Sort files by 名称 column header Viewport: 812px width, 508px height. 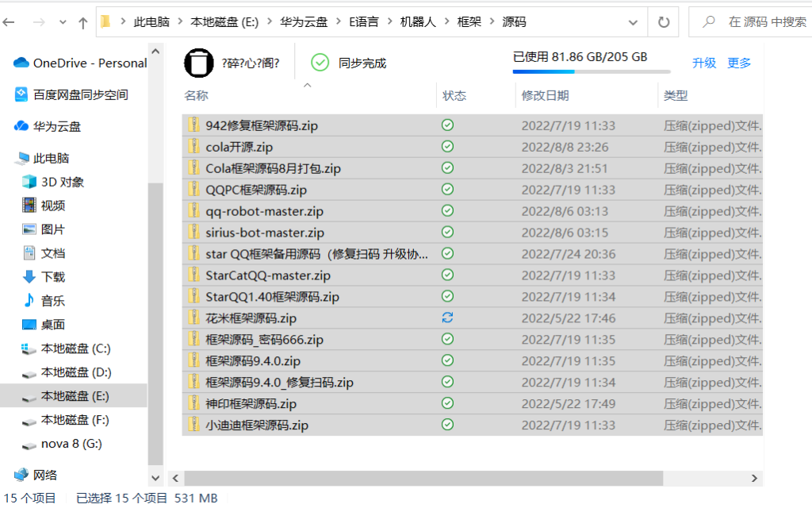(196, 96)
